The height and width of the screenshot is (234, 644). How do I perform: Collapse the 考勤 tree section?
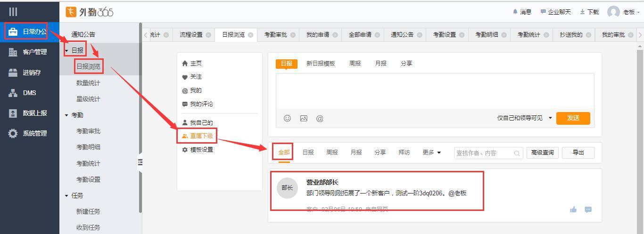[x=66, y=115]
